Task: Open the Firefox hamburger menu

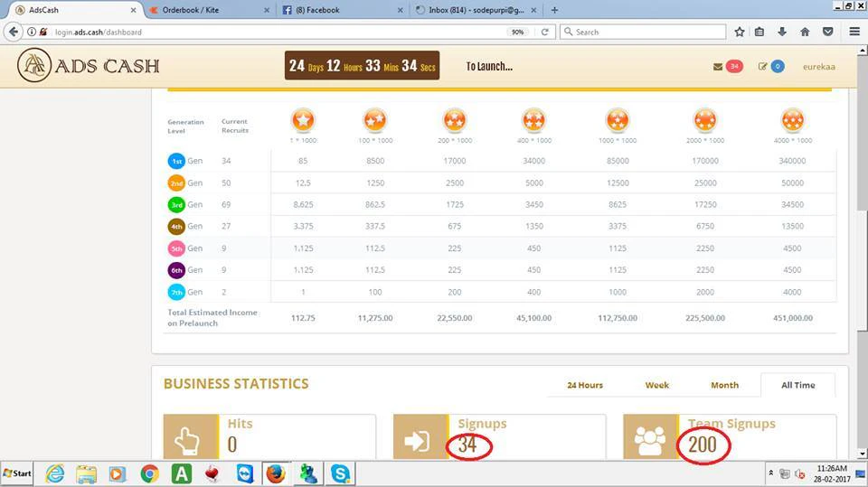Action: (854, 33)
